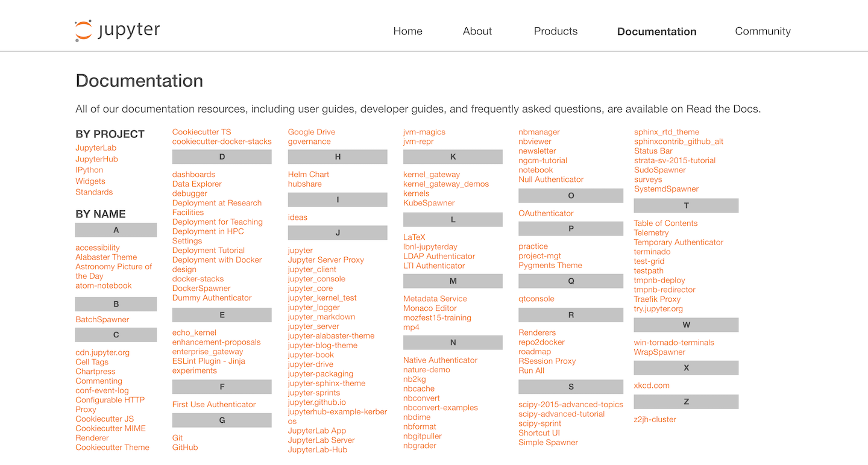The image size is (868, 465).
Task: Open Pygments Theme documentation
Action: point(550,266)
